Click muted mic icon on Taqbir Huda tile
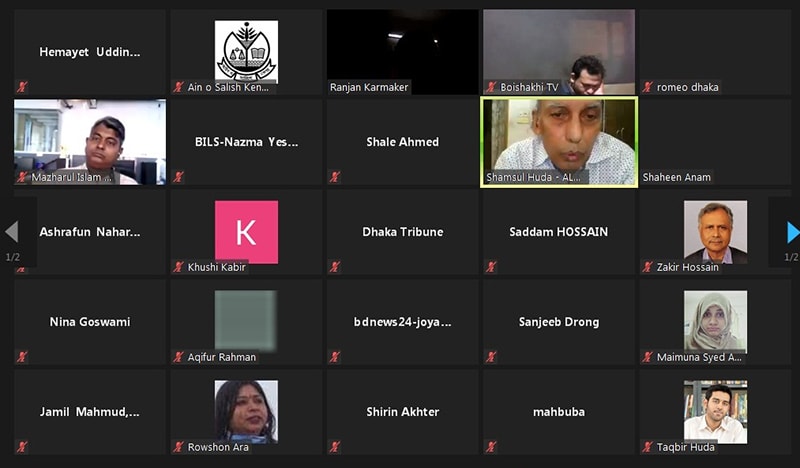 click(647, 447)
